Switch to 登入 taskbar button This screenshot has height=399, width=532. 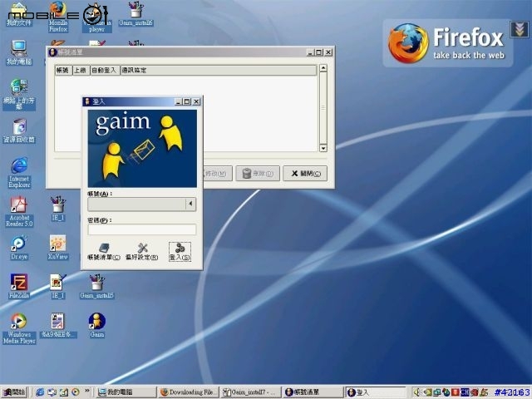[376, 392]
